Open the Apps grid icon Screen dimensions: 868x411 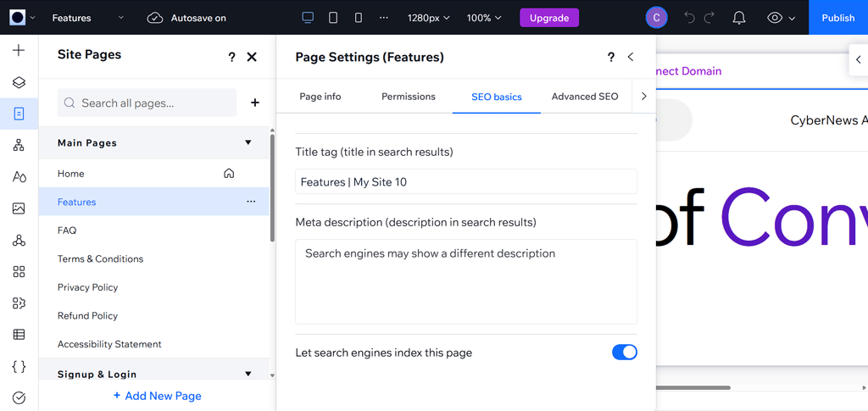(x=19, y=272)
